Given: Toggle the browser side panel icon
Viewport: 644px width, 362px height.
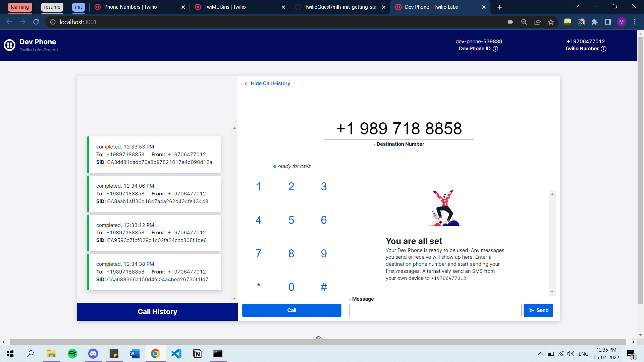Looking at the screenshot, I should tap(608, 22).
